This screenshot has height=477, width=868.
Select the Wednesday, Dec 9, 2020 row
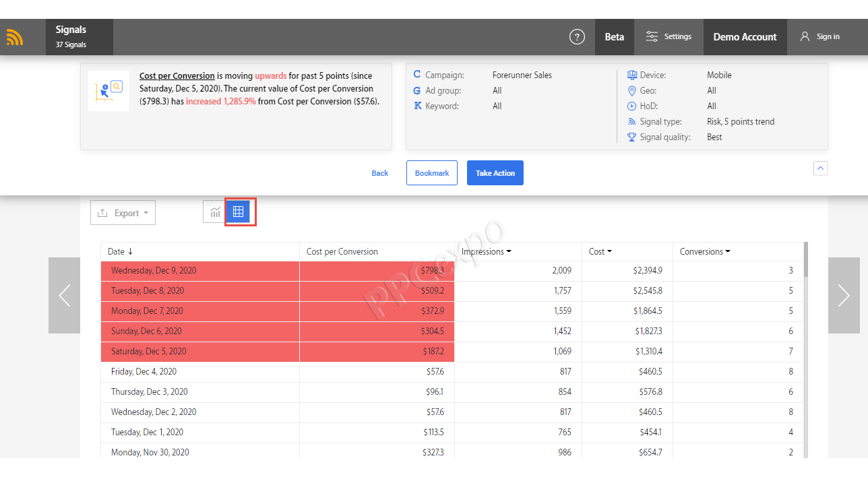[452, 271]
